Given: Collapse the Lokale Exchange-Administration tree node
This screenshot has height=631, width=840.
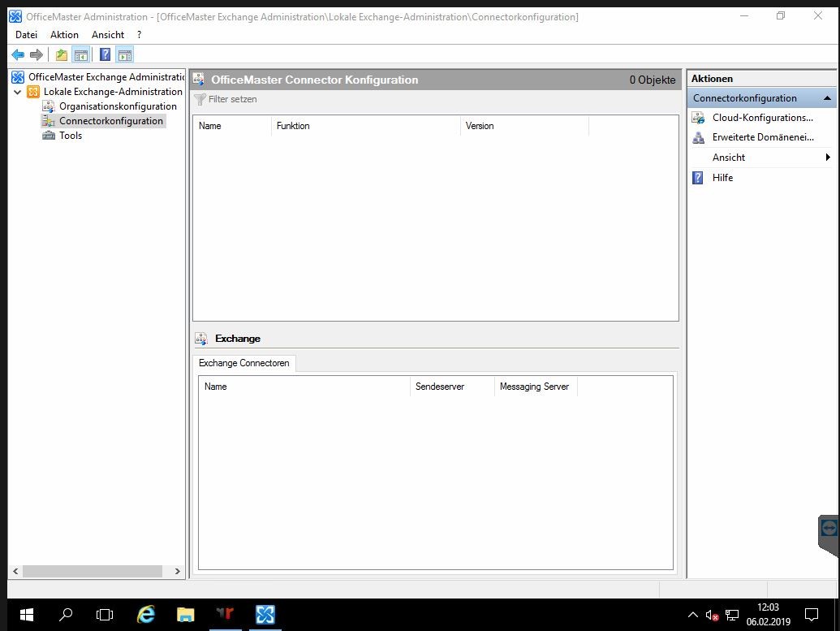Looking at the screenshot, I should [18, 93].
